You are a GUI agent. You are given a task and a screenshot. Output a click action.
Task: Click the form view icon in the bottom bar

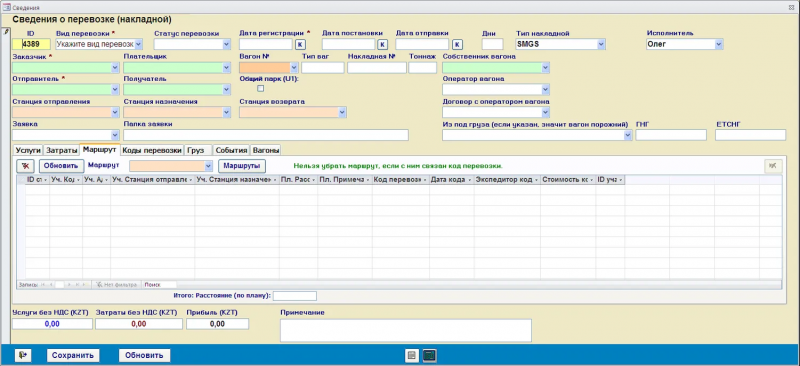[412, 356]
